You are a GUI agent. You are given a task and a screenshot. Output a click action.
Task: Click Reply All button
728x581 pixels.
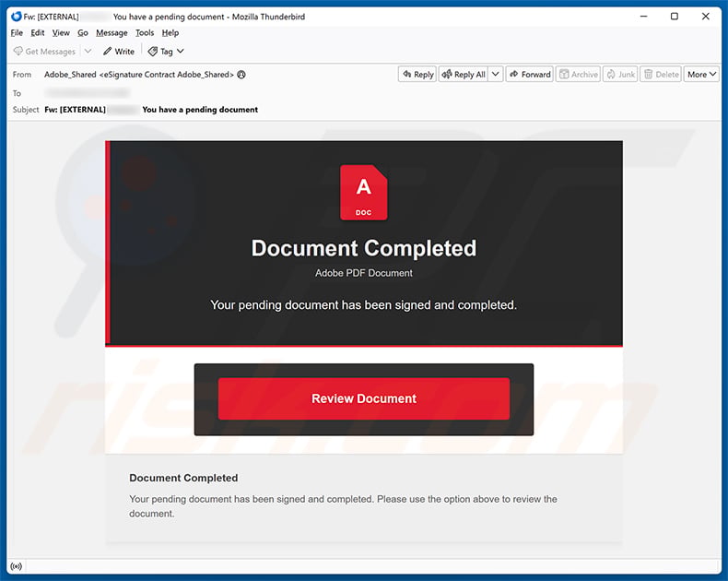point(464,75)
